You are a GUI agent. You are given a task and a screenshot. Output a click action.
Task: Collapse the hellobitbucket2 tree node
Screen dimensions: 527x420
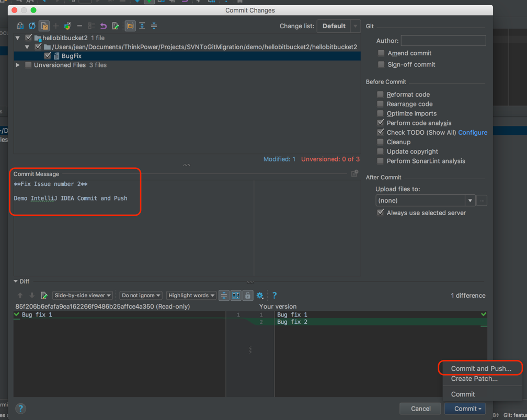tap(17, 38)
